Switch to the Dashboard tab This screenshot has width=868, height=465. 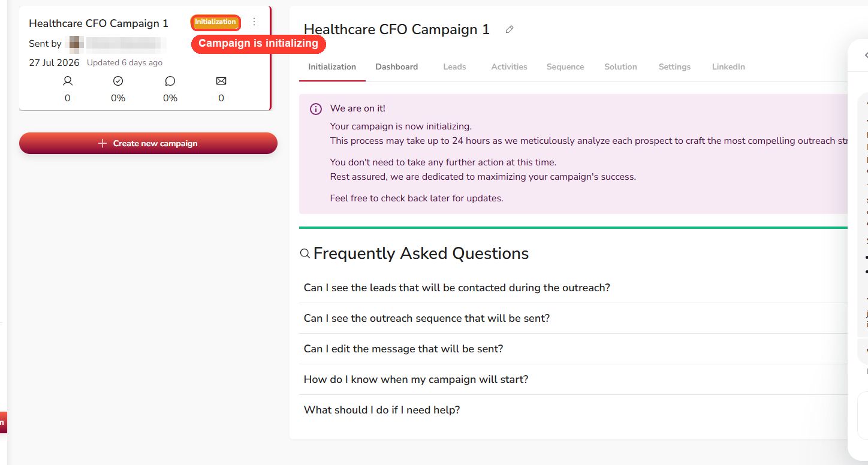pyautogui.click(x=397, y=67)
